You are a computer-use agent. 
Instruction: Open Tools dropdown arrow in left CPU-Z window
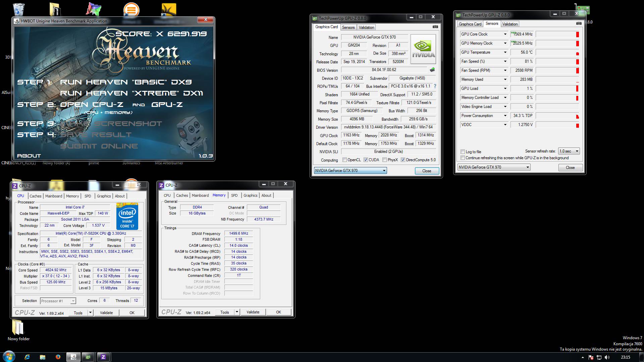tap(90, 313)
